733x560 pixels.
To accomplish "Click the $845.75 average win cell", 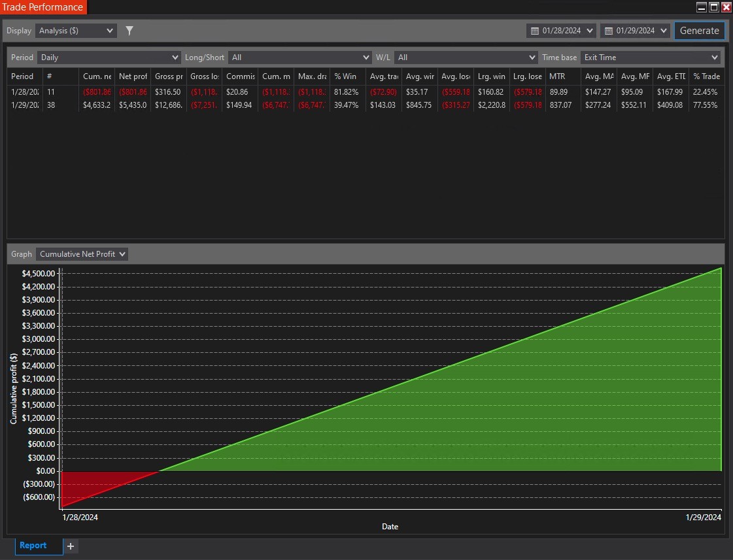I will pos(418,105).
